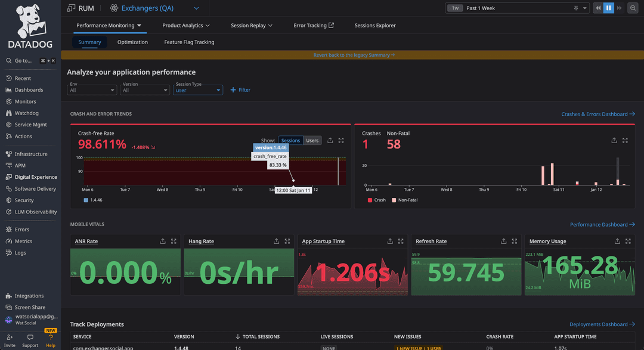Open the Help icon
This screenshot has width=644, height=350.
point(51,337)
